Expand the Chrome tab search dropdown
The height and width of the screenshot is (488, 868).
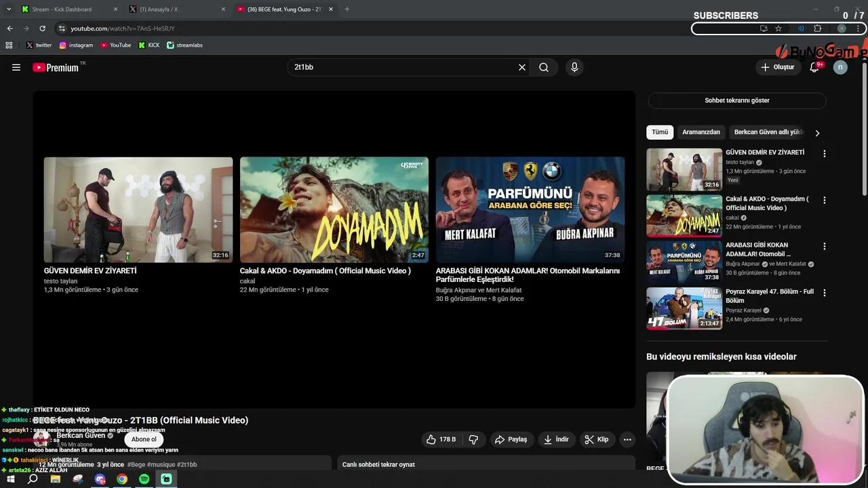click(x=9, y=9)
